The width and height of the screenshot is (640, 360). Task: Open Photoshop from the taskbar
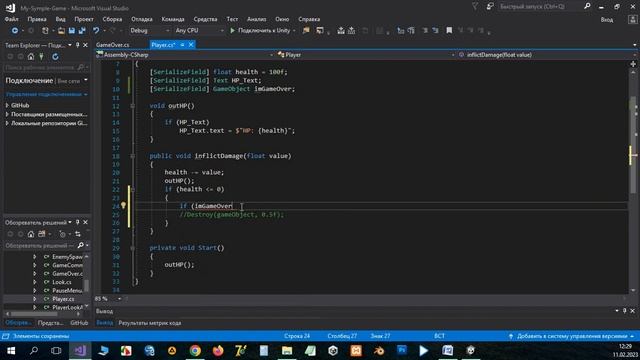tap(402, 351)
